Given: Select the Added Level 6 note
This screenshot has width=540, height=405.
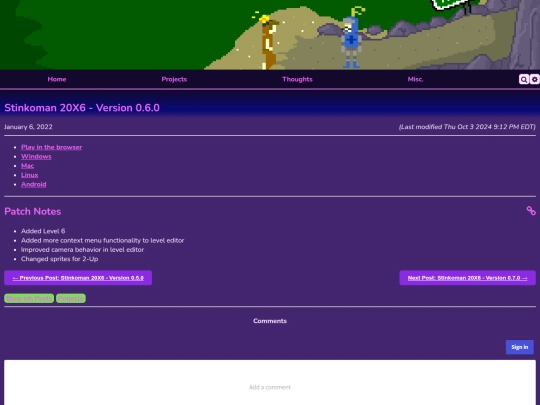Looking at the screenshot, I should [43, 231].
